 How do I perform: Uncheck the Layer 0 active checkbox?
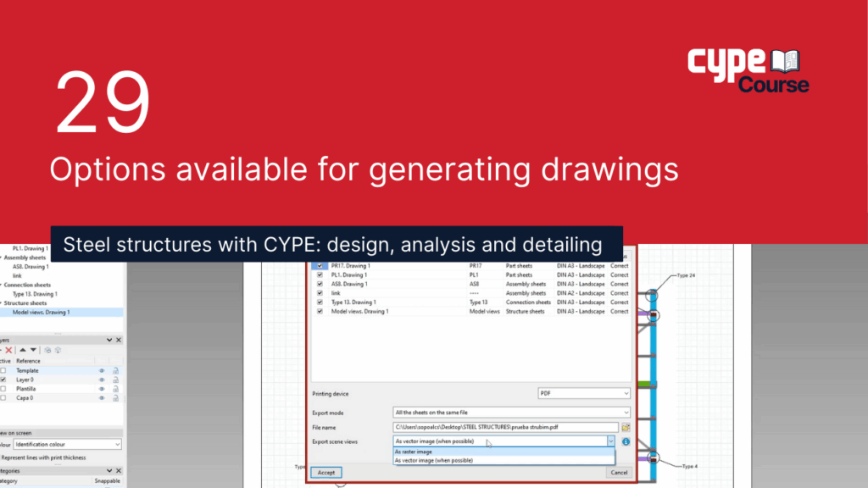pyautogui.click(x=3, y=380)
